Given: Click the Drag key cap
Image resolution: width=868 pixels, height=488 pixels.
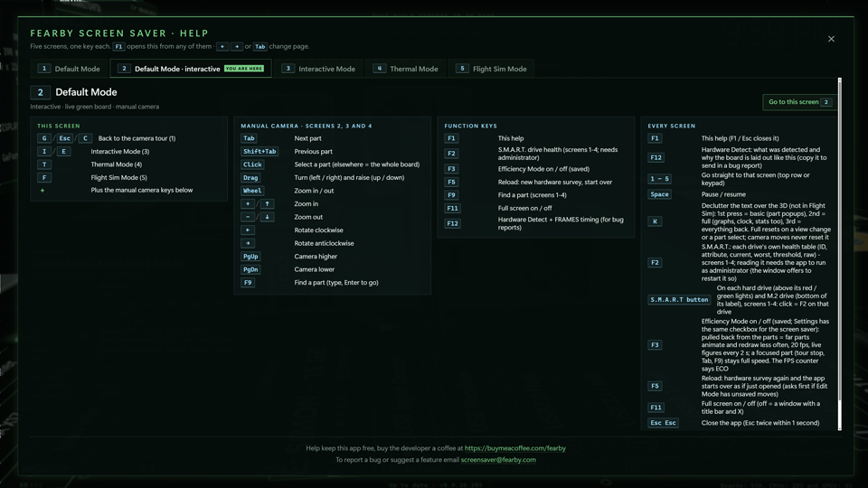Looking at the screenshot, I should click(x=250, y=178).
